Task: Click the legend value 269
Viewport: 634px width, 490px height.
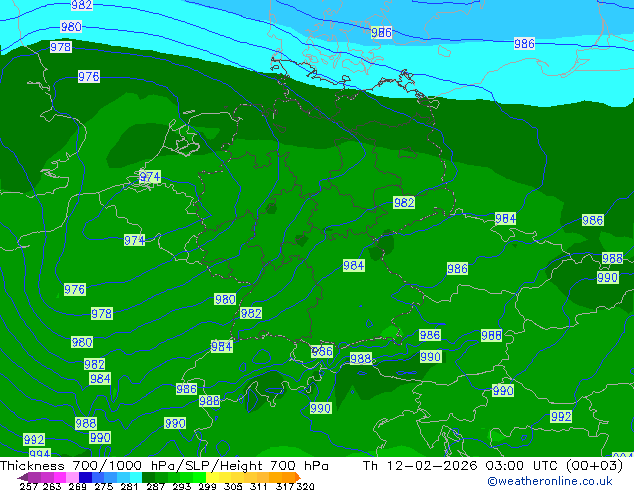Action: click(x=78, y=486)
